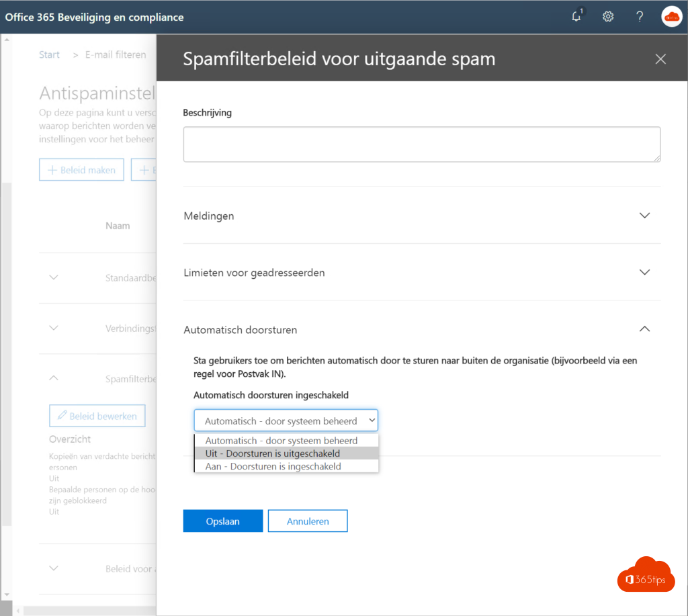Expand the Meldingen section
The image size is (688, 616).
click(644, 216)
